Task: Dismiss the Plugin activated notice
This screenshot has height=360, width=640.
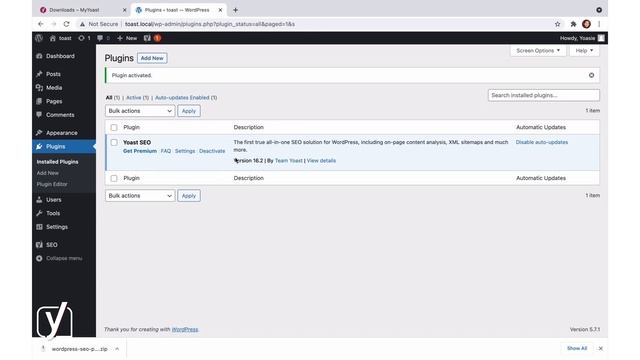Action: pyautogui.click(x=591, y=75)
